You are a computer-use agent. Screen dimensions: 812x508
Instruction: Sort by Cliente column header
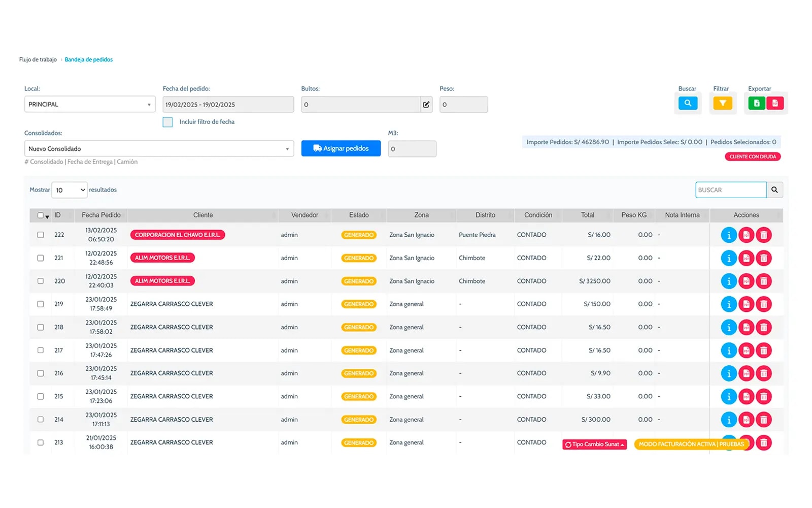[x=203, y=215]
